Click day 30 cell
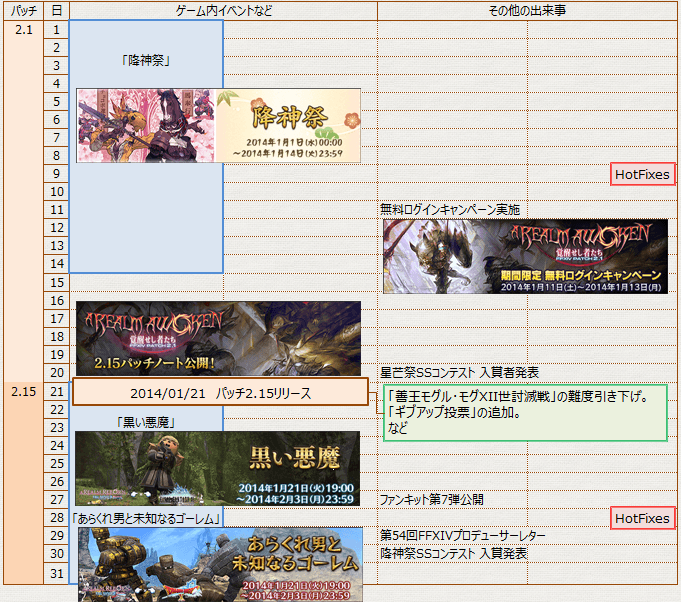Image resolution: width=681 pixels, height=602 pixels. click(x=56, y=554)
